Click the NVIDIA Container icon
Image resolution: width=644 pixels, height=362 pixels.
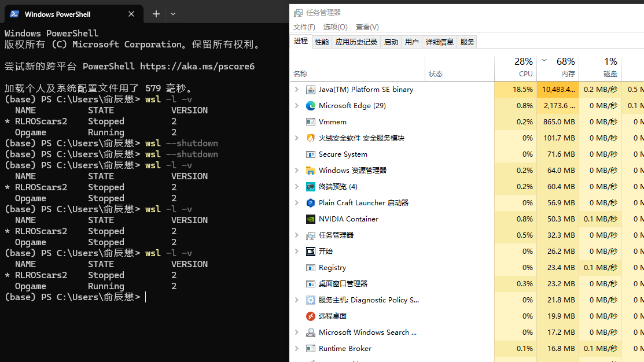[x=311, y=219]
